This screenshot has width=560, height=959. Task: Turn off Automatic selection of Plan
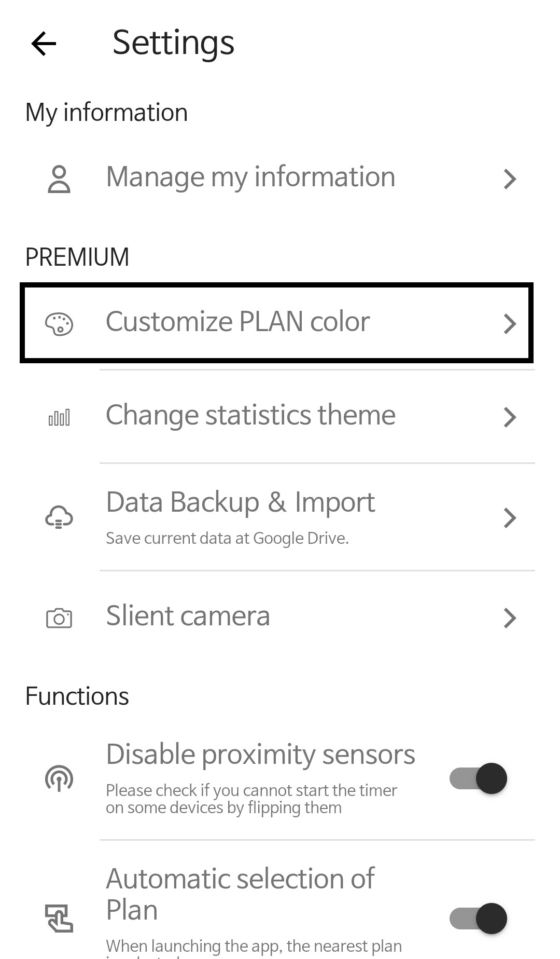pyautogui.click(x=478, y=919)
